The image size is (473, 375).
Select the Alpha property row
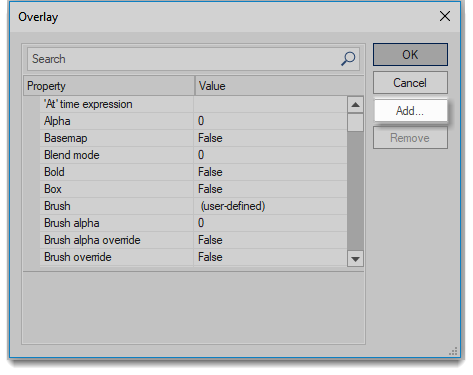(x=193, y=121)
